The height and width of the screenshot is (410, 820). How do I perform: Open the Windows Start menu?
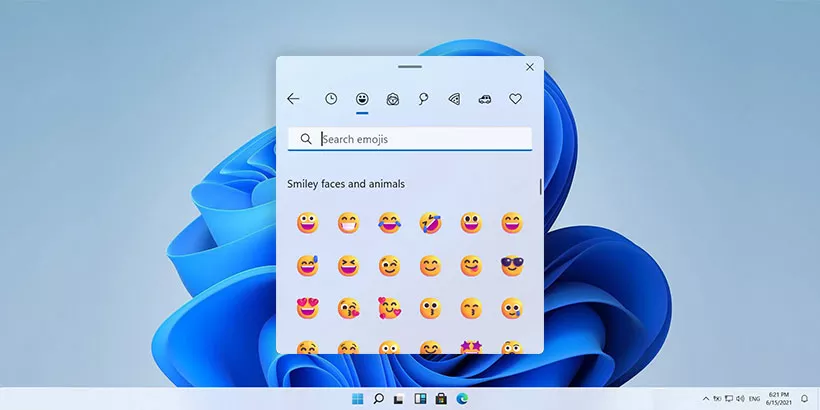pos(358,399)
